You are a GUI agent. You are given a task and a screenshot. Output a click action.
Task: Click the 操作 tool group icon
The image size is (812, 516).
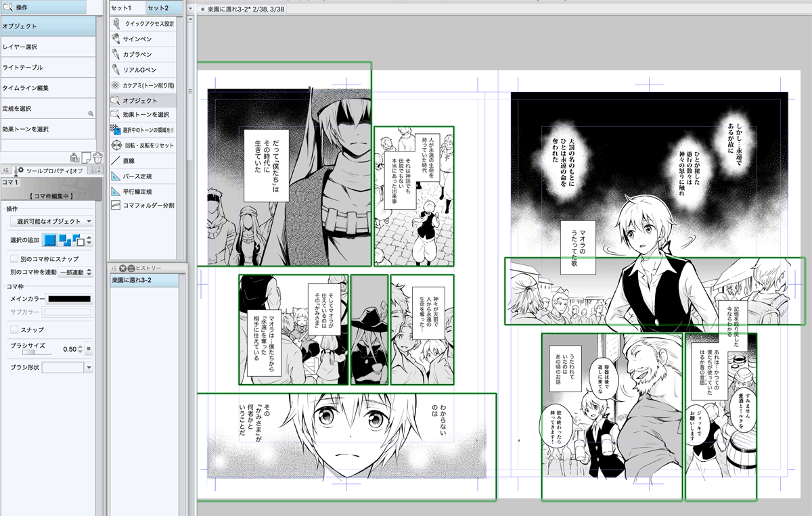(7, 7)
